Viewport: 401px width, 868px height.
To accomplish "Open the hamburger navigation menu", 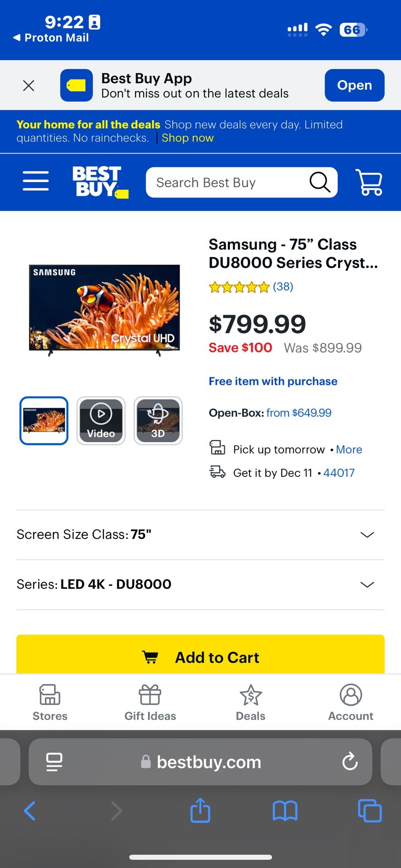I will click(36, 181).
